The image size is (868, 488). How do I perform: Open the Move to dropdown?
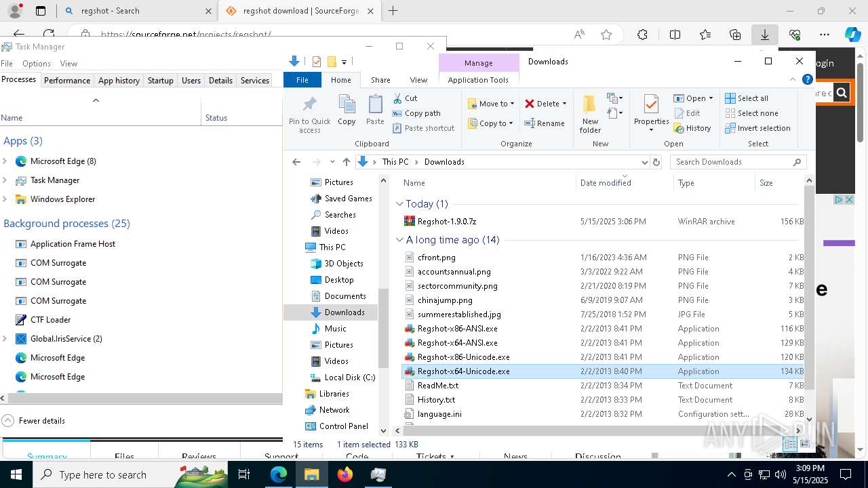[491, 104]
